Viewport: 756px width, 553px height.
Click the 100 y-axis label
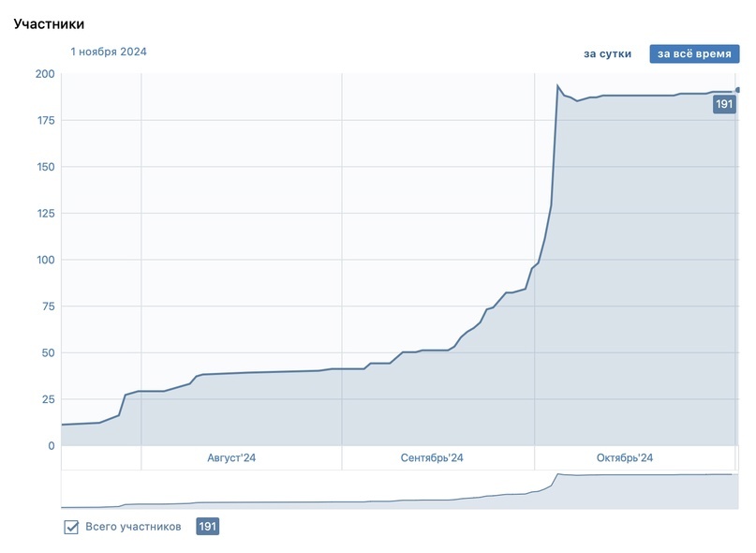click(x=46, y=260)
